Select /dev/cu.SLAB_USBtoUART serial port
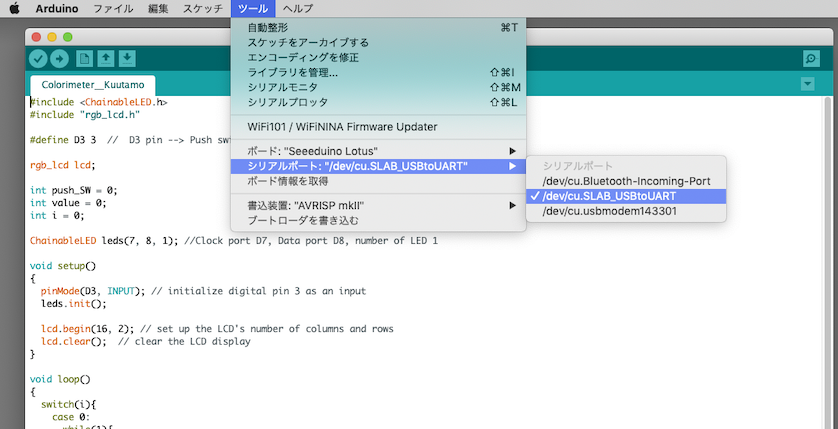The height and width of the screenshot is (429, 838). 608,196
